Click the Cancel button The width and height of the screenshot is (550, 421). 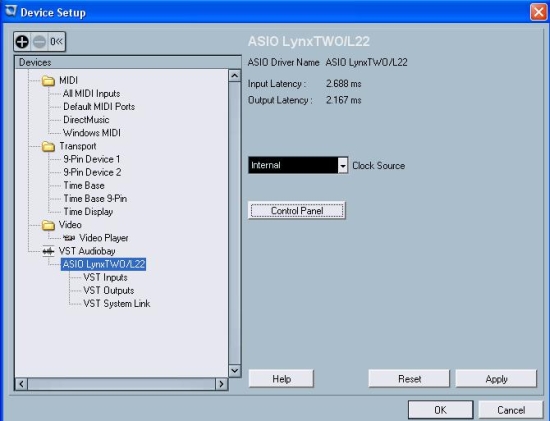click(511, 410)
